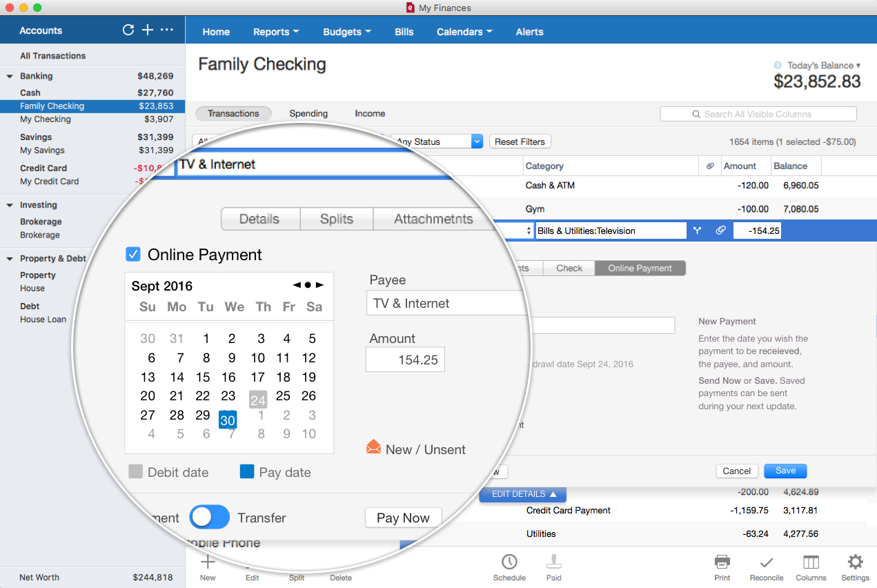Switch to the Spending tab
This screenshot has height=588, width=877.
click(308, 113)
